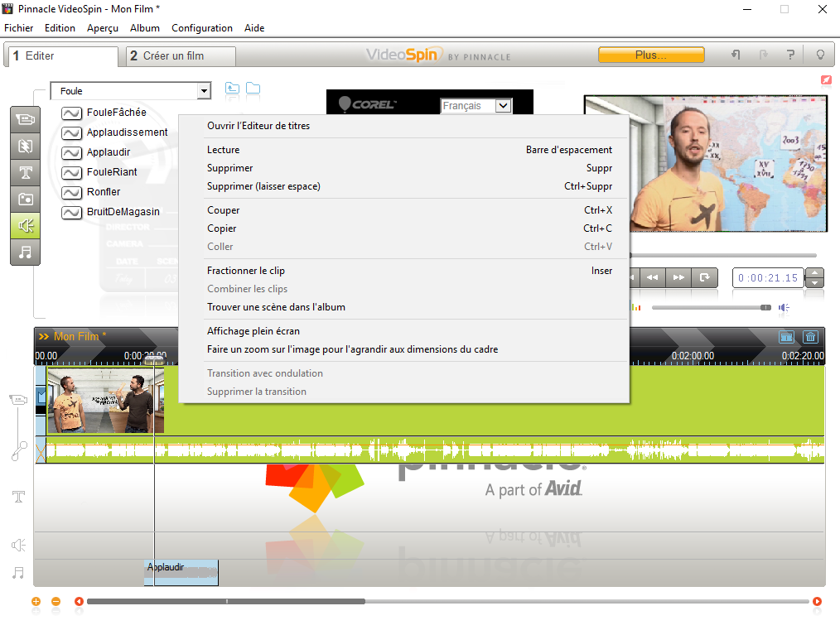Choose Supprimer (laisser espace) menu entry
Image resolution: width=840 pixels, height=630 pixels.
coord(403,186)
